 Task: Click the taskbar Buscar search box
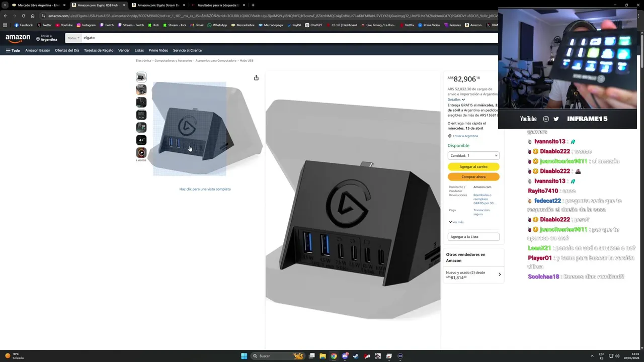coord(278,356)
